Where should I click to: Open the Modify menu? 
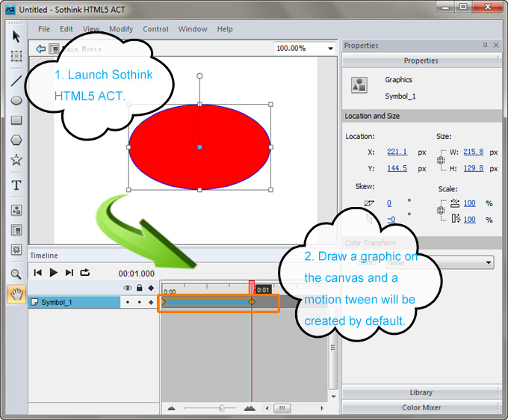pyautogui.click(x=121, y=29)
